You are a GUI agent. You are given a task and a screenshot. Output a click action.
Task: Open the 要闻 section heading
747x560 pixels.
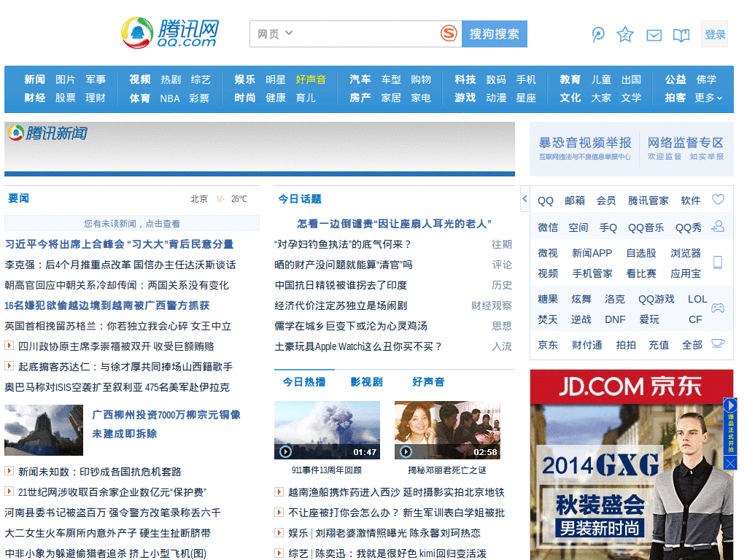pyautogui.click(x=18, y=198)
